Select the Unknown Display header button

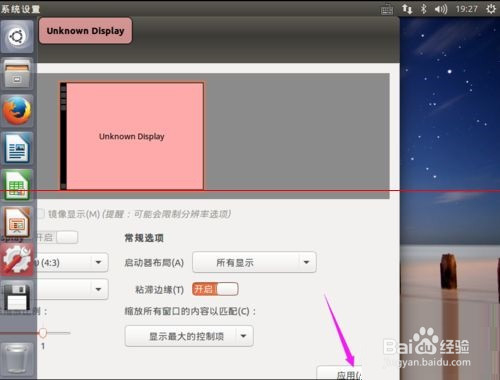pyautogui.click(x=85, y=31)
